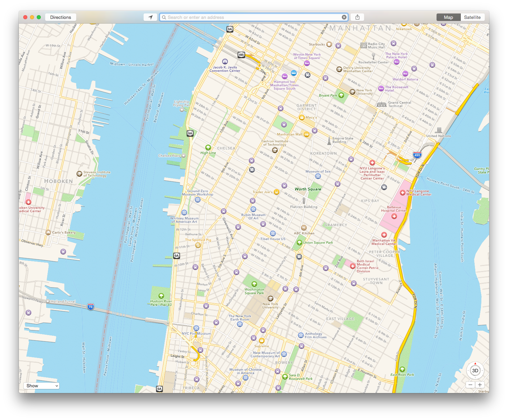Select the New Museum of Contemporary Art pin

284,354
